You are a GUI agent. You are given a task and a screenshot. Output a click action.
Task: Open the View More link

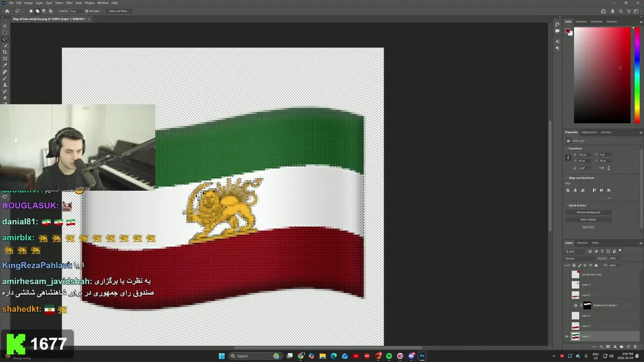(x=588, y=227)
